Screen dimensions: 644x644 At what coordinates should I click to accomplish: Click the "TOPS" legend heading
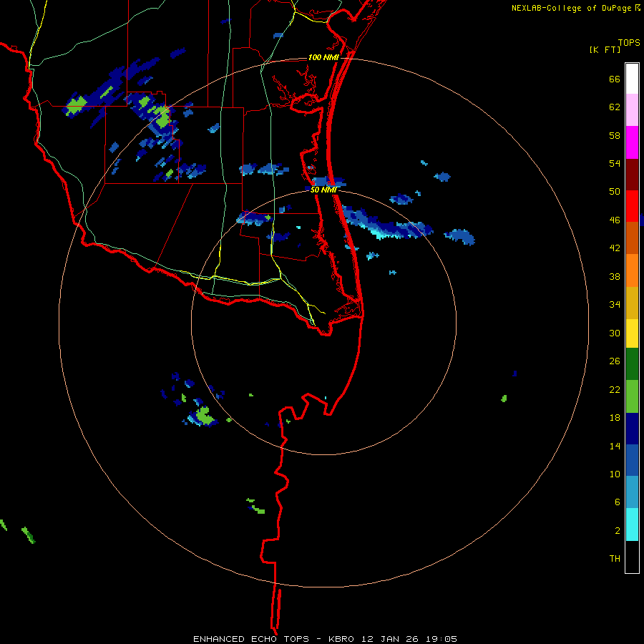point(629,42)
